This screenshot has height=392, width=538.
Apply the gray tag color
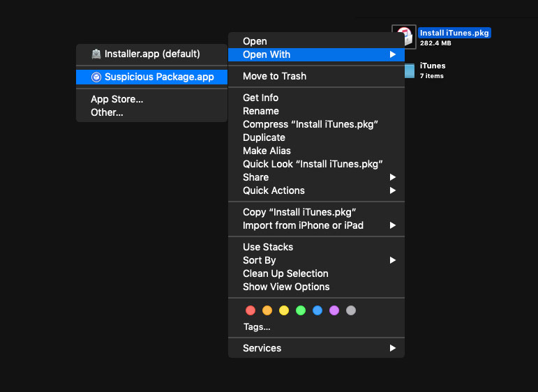point(351,310)
